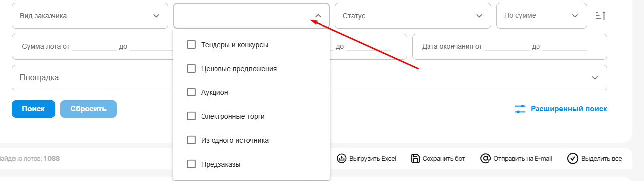Click the Выгрузить Excel label
644x181 pixels.
[x=373, y=159]
